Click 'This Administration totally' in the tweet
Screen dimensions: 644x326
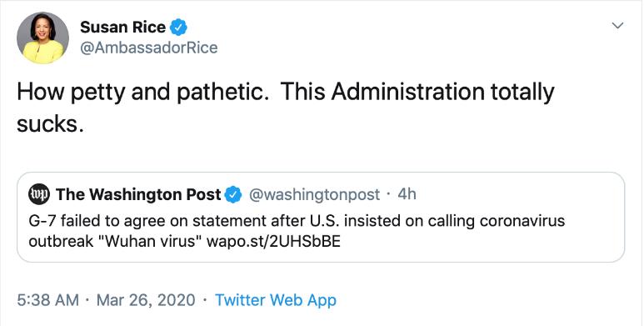coord(417,92)
